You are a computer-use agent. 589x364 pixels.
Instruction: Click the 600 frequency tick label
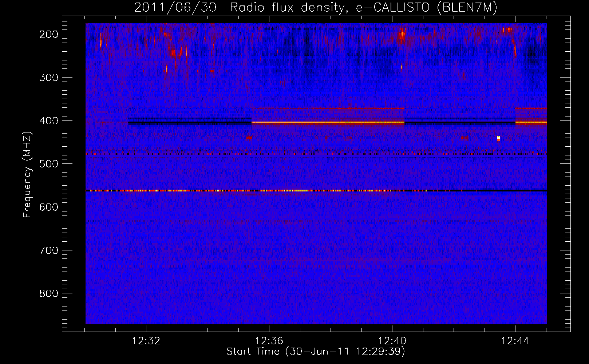point(49,207)
